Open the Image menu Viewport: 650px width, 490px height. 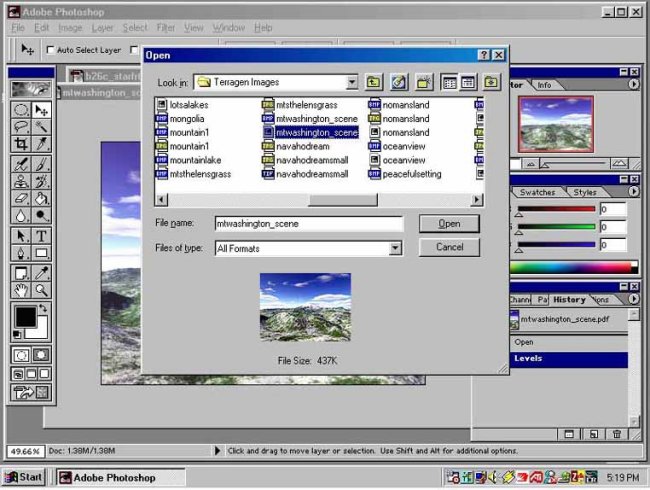click(x=70, y=28)
